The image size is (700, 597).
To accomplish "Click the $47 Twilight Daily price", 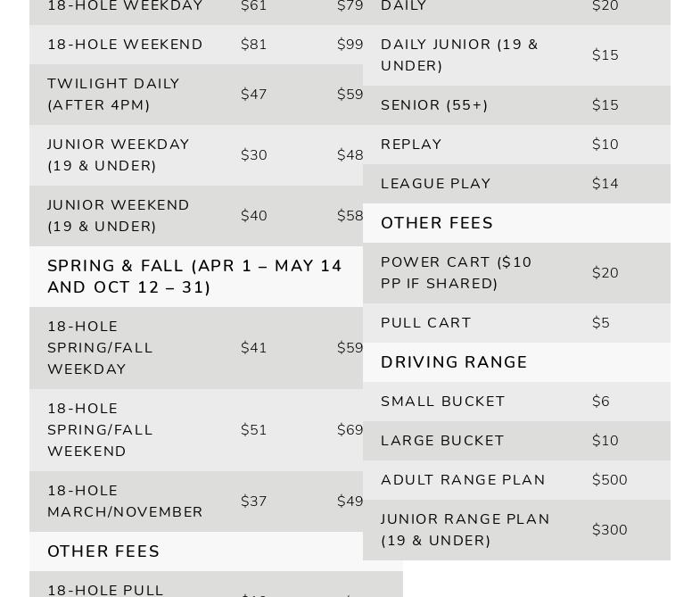I will [x=254, y=95].
